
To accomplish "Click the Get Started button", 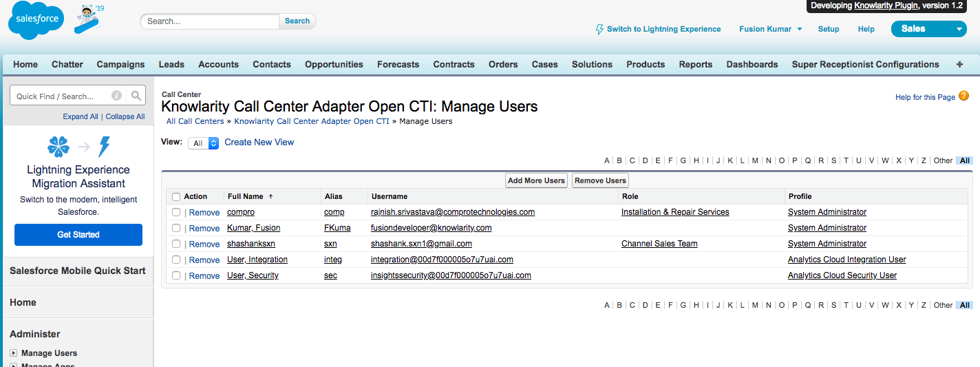I will 78,235.
